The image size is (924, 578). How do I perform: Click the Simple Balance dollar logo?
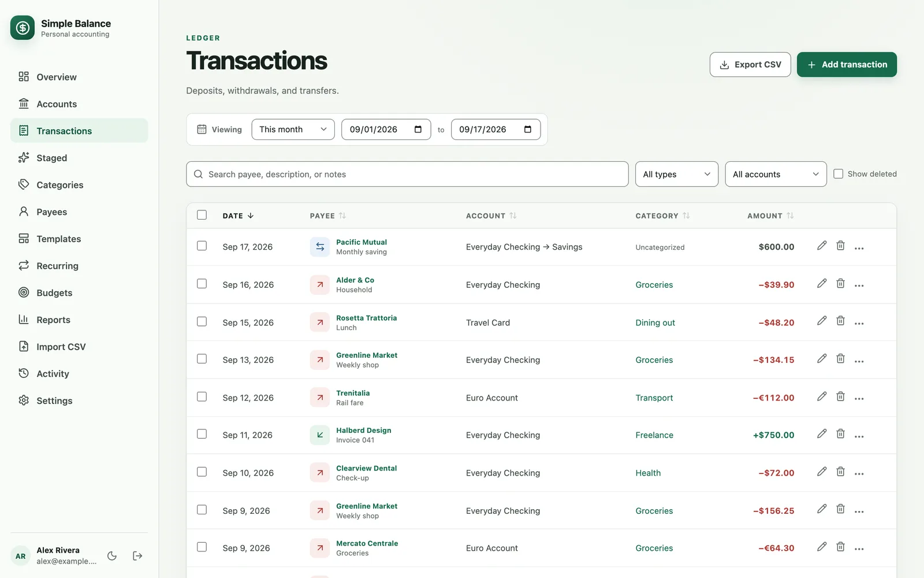pos(23,28)
